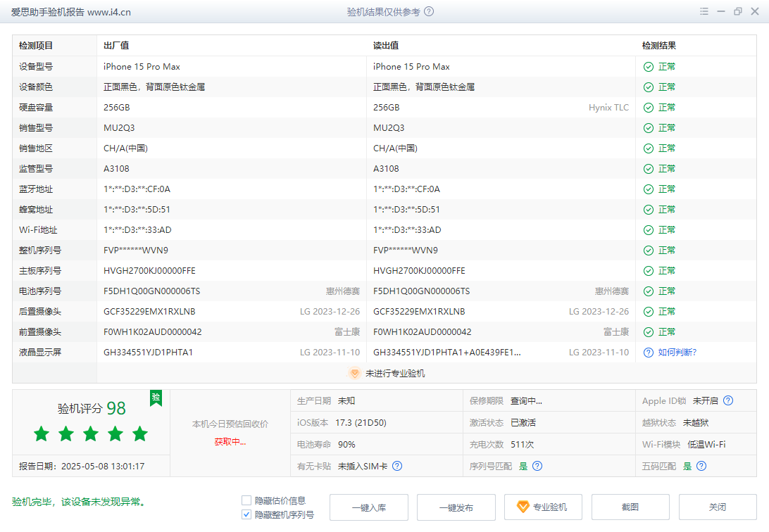This screenshot has height=532, width=769.
Task: Click the check icon in 整机序列号 row
Action: click(x=649, y=251)
